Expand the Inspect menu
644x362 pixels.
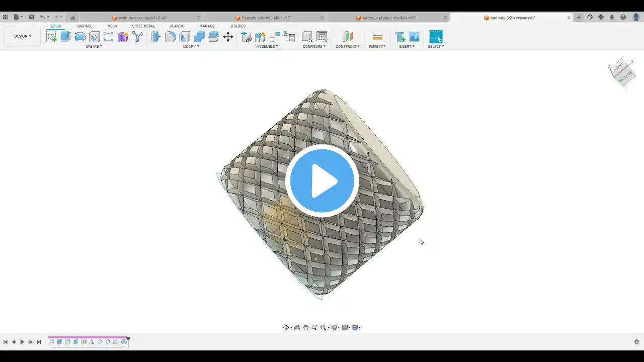377,46
